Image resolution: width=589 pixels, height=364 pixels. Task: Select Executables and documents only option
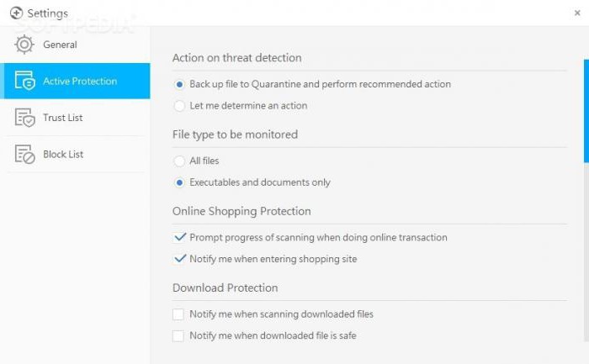(x=178, y=182)
